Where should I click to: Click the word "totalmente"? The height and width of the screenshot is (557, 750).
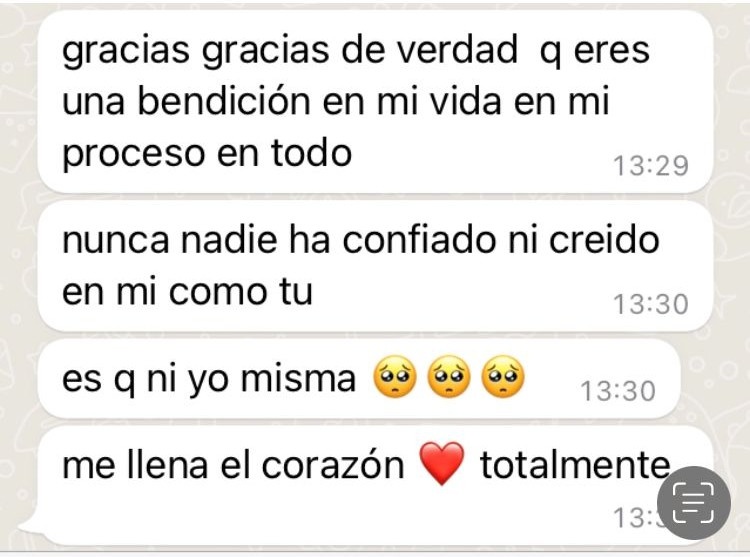575,464
